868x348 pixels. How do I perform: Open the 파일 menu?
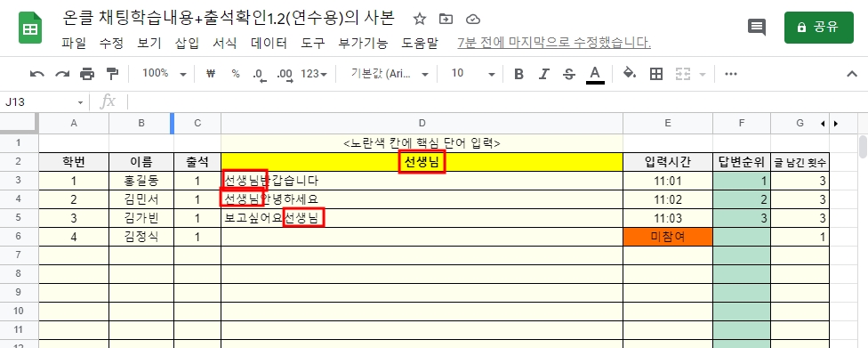click(x=74, y=43)
